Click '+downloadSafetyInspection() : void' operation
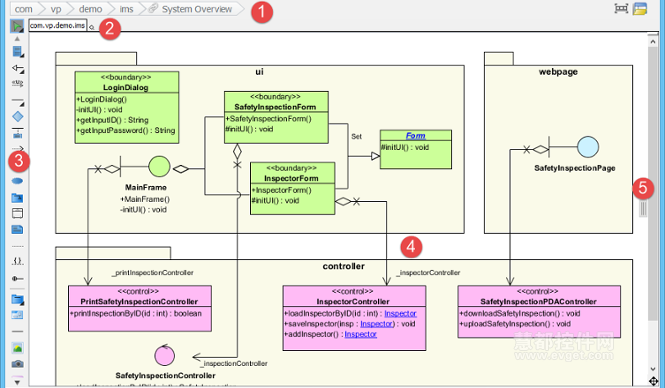The height and width of the screenshot is (388, 665). [x=520, y=313]
